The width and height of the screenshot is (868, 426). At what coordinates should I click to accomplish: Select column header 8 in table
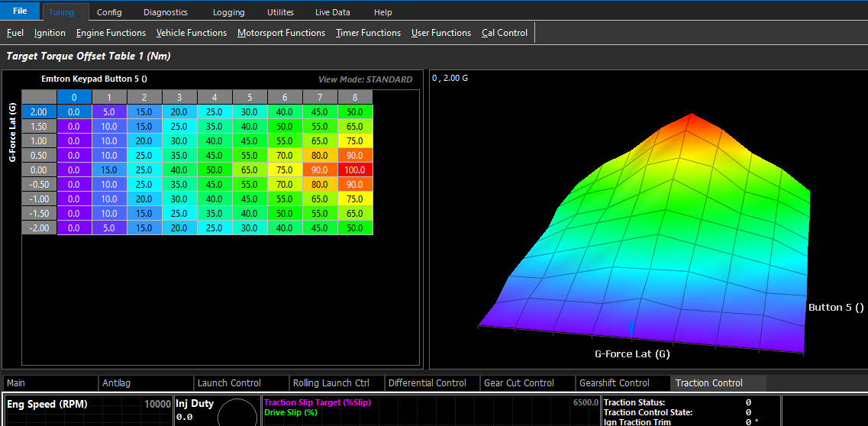click(356, 98)
